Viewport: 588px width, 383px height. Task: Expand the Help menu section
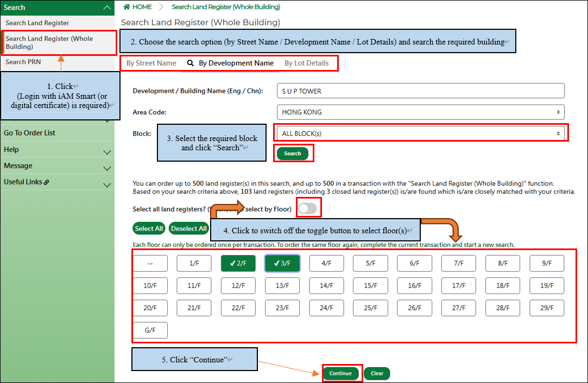coord(107,152)
